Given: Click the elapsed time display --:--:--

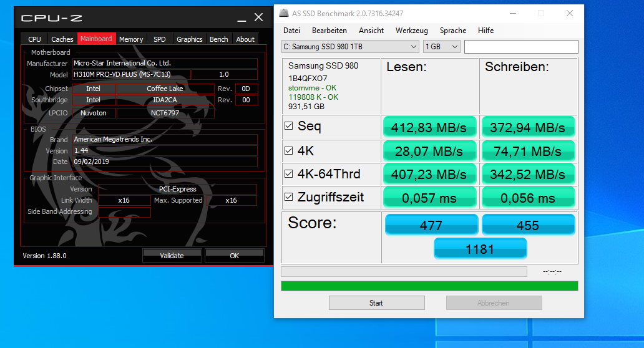Looking at the screenshot, I should pos(552,272).
